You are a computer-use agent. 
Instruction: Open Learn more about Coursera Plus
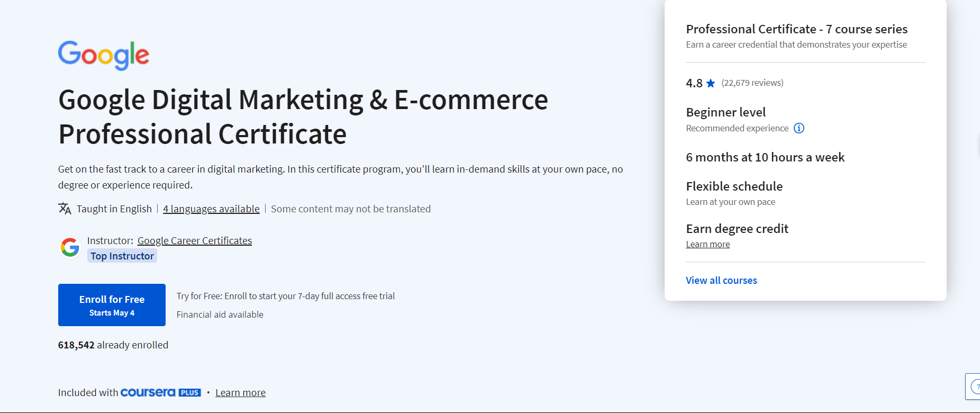pos(241,392)
